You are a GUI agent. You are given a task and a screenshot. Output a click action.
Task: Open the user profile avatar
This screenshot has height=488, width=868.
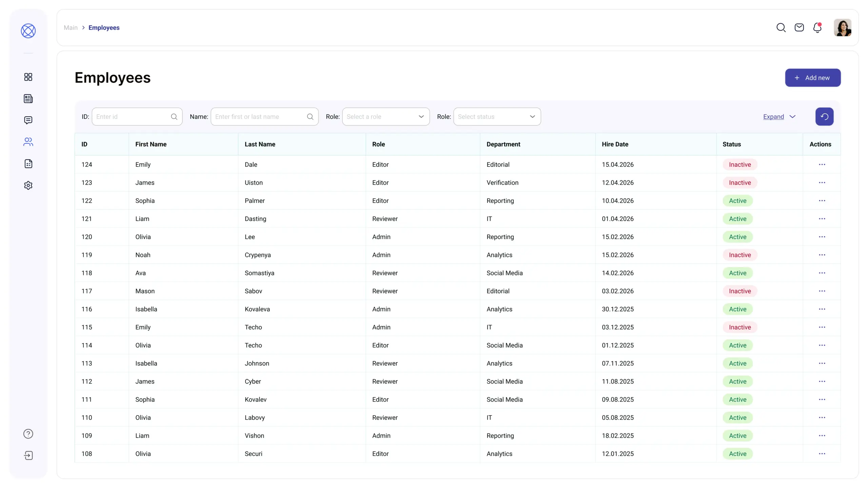(x=843, y=27)
